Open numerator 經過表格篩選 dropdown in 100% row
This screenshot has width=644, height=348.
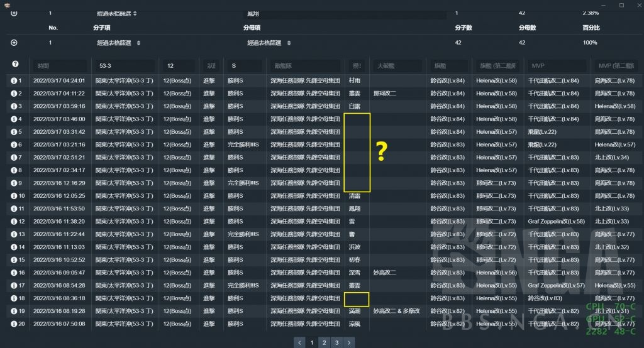[x=118, y=43]
